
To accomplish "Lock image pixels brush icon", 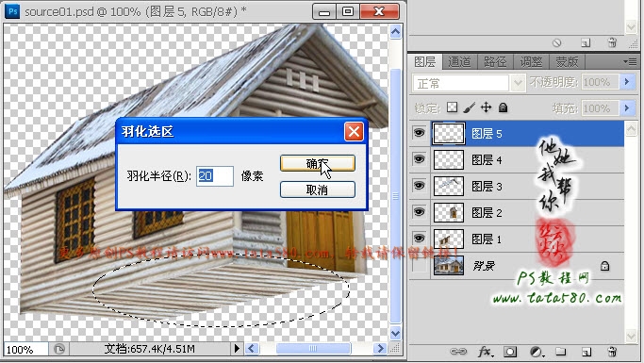I will pos(469,107).
